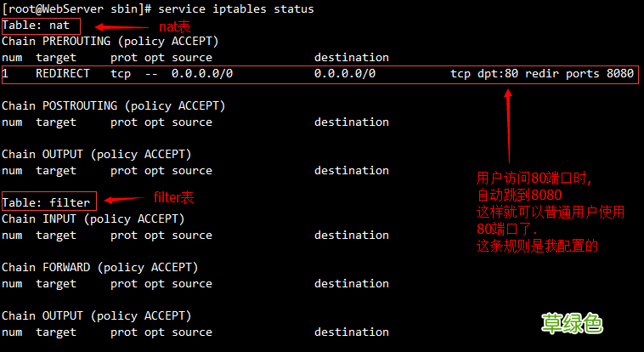Viewport: 644px width, 352px height.
Task: Select the 'Chain PREROUTING' header line
Action: coord(110,41)
